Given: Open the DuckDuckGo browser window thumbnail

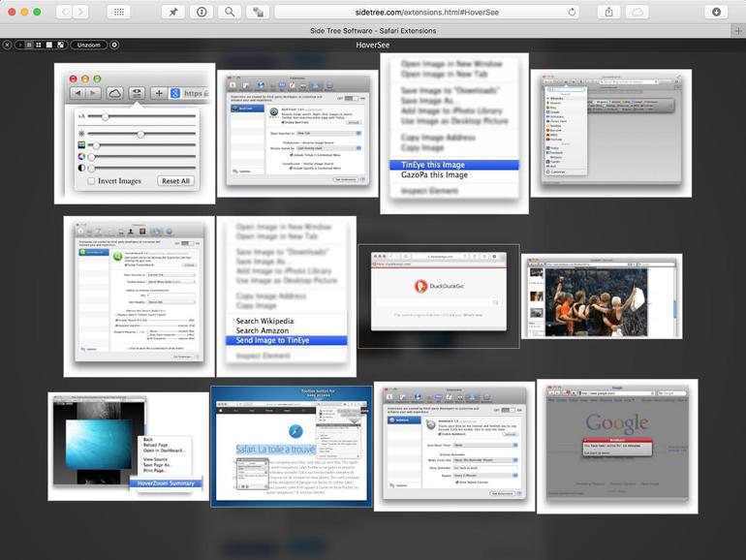Looking at the screenshot, I should [x=439, y=296].
